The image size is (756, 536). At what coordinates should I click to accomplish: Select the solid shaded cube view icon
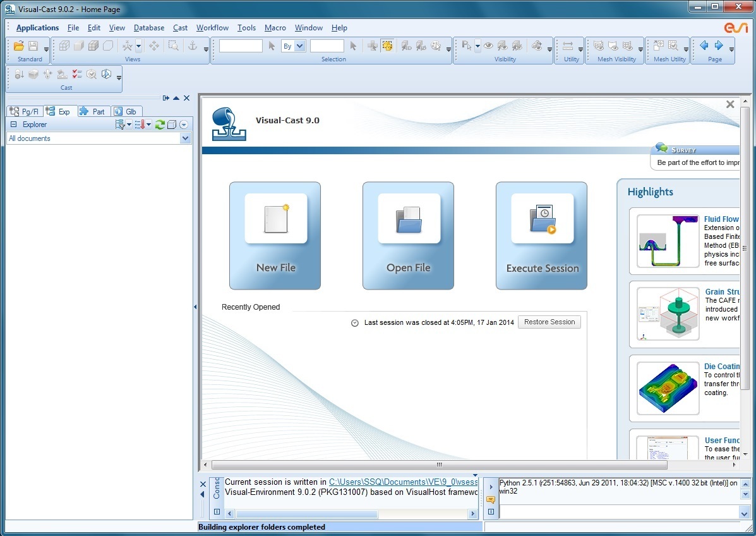[78, 46]
